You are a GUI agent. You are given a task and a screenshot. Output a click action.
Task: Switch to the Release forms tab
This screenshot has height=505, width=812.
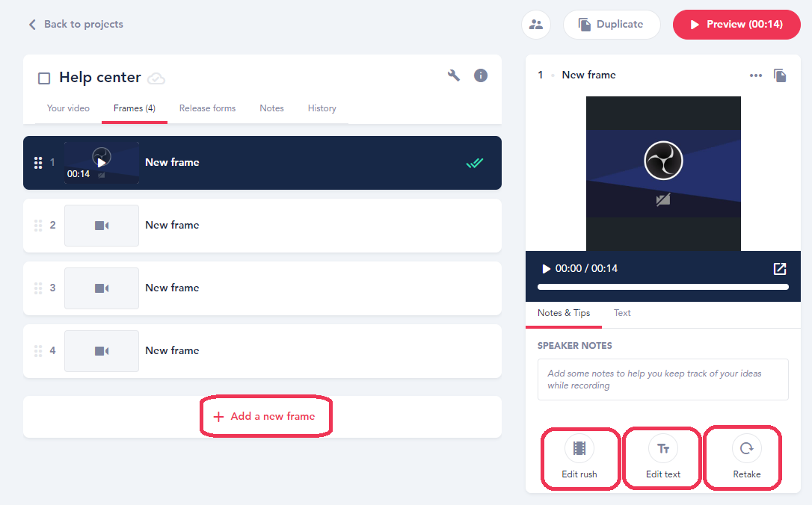(207, 108)
